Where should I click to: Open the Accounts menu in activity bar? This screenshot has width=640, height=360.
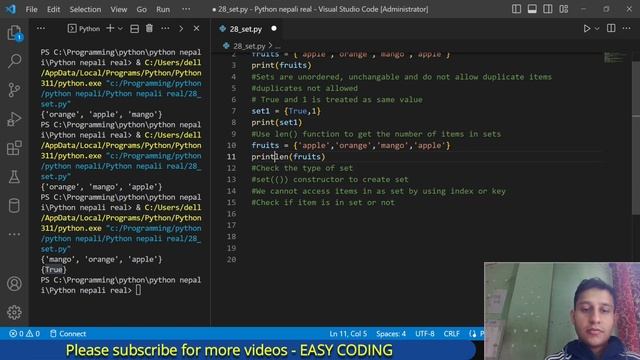point(14,284)
